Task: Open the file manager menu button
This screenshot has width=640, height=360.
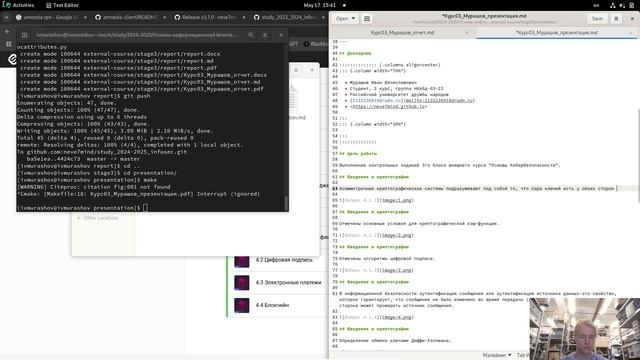Action: pos(296,70)
